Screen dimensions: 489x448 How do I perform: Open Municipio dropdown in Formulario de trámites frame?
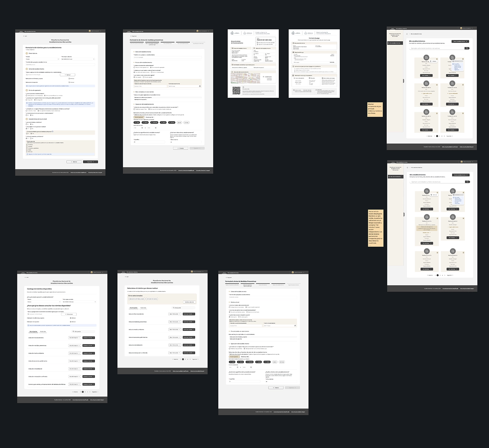(x=78, y=59)
